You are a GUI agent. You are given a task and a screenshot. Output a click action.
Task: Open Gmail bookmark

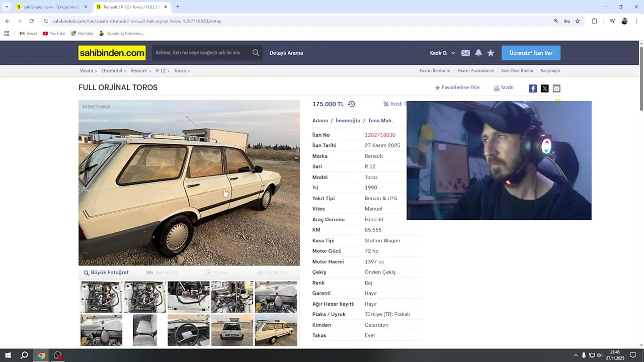click(28, 33)
